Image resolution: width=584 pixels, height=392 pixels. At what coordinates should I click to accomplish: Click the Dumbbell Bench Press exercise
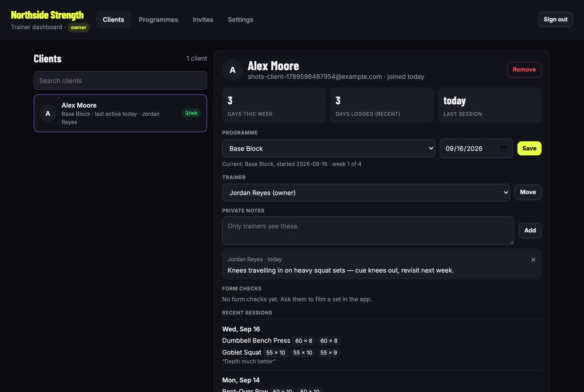[256, 341]
